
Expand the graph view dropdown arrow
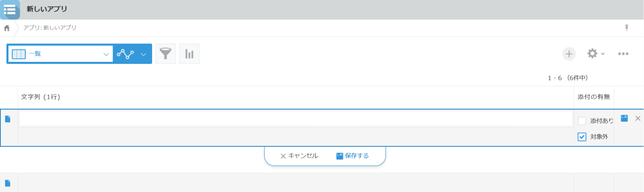tap(143, 54)
